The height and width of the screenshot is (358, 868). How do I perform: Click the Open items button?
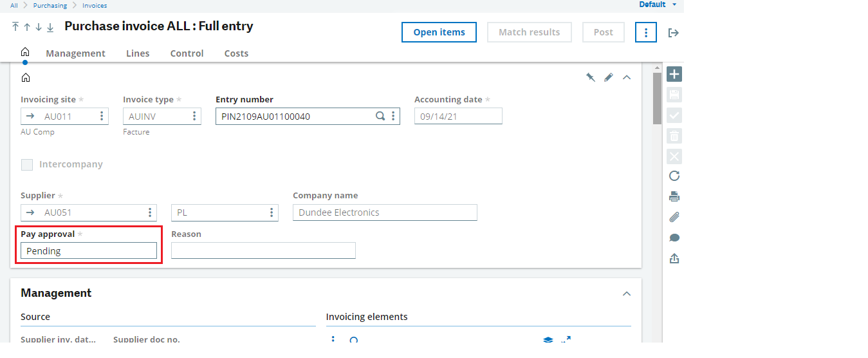click(x=439, y=32)
